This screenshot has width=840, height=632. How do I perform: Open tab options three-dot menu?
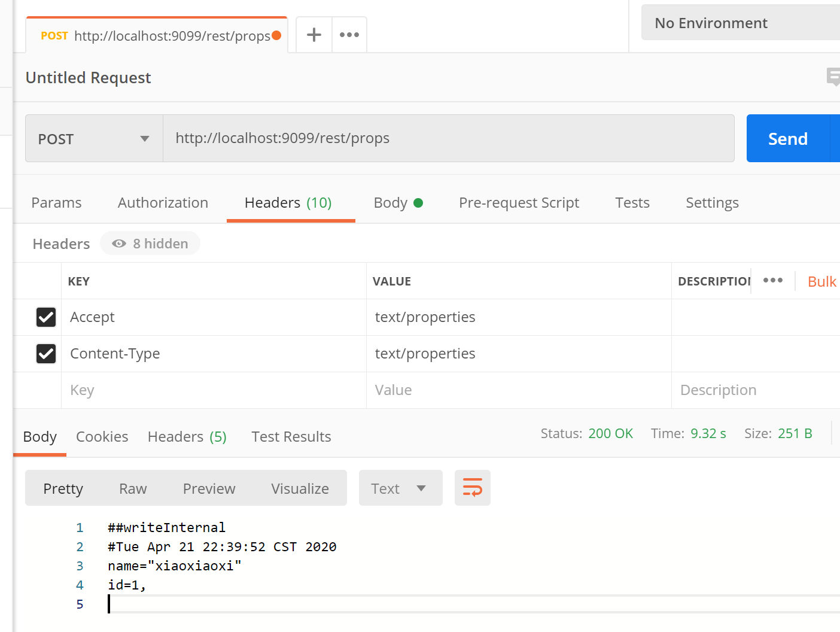point(349,35)
